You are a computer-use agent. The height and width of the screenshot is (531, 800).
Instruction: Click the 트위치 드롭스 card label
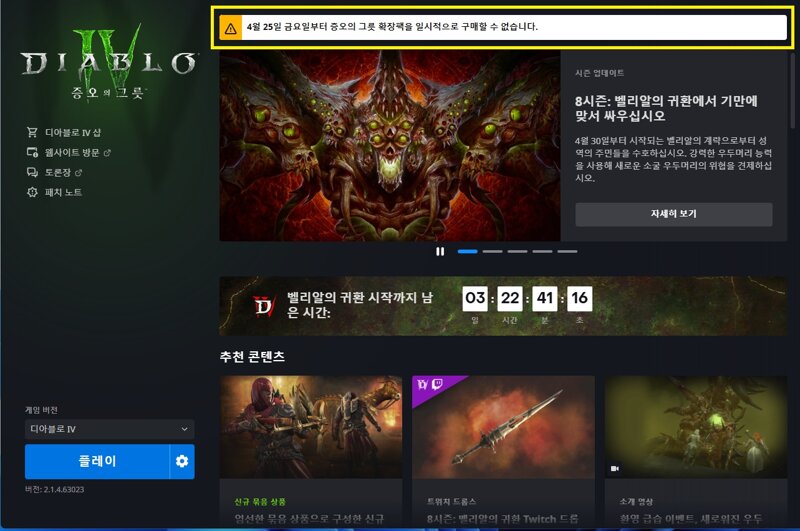click(452, 502)
